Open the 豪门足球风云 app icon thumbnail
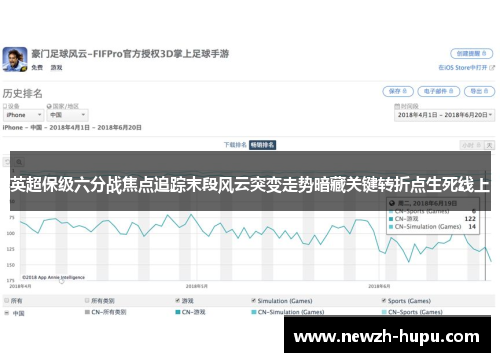Image resolution: width=500 pixels, height=362 pixels. pyautogui.click(x=15, y=59)
